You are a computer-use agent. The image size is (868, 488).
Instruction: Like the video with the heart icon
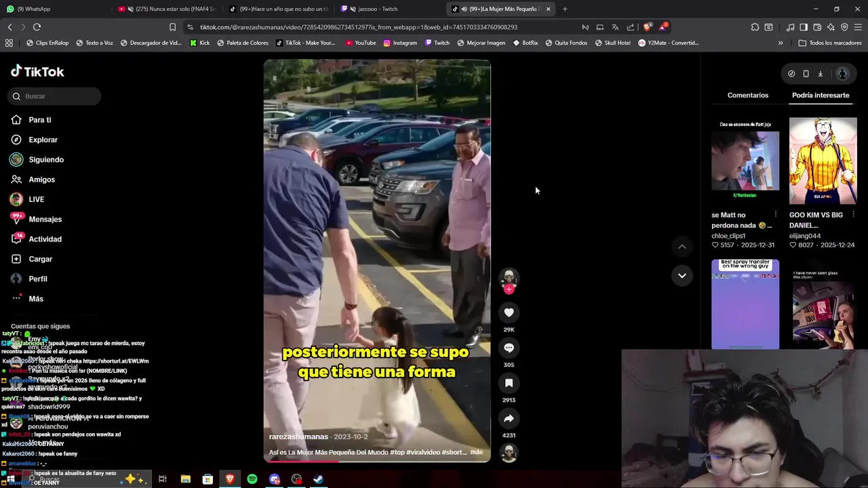[509, 312]
